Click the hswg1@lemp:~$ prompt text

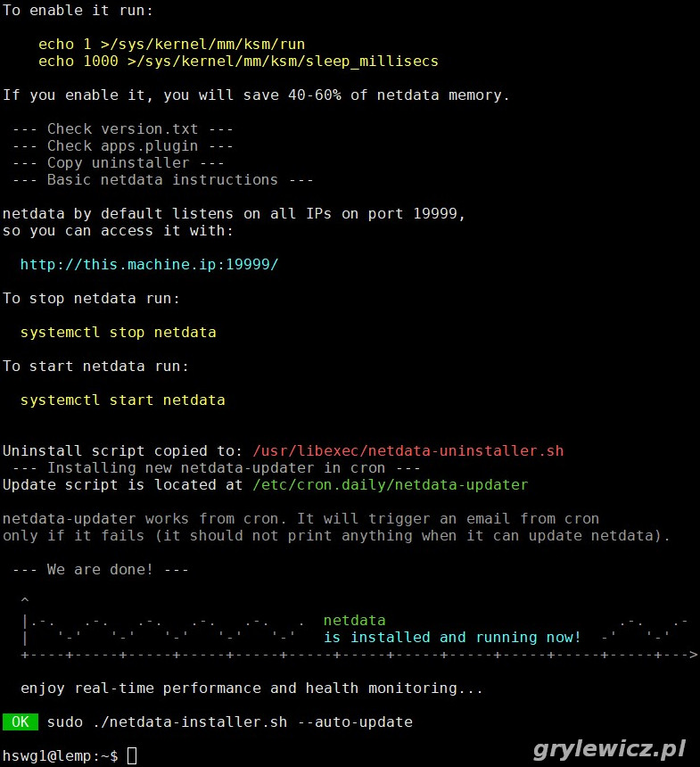point(60,755)
